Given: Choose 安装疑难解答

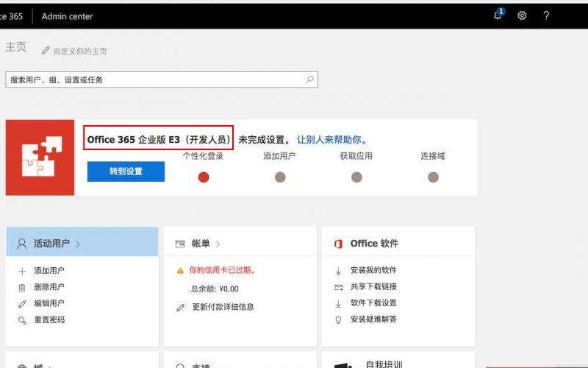Looking at the screenshot, I should tap(373, 319).
